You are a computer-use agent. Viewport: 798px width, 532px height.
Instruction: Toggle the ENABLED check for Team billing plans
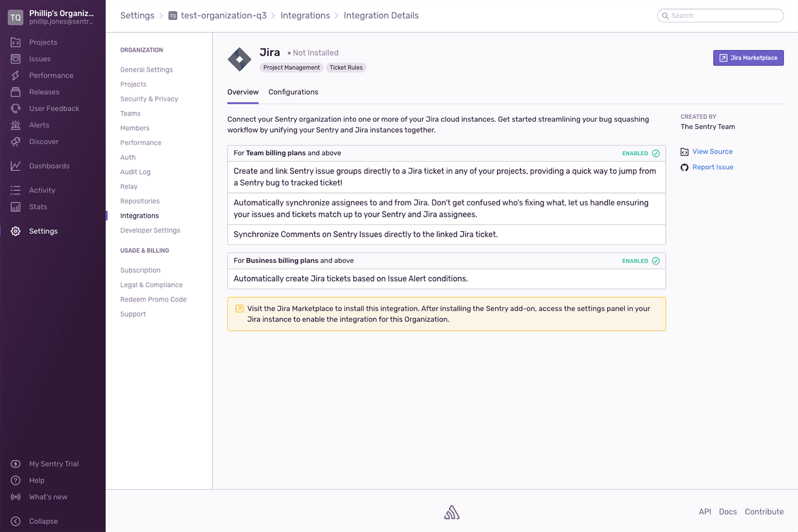[x=656, y=153]
